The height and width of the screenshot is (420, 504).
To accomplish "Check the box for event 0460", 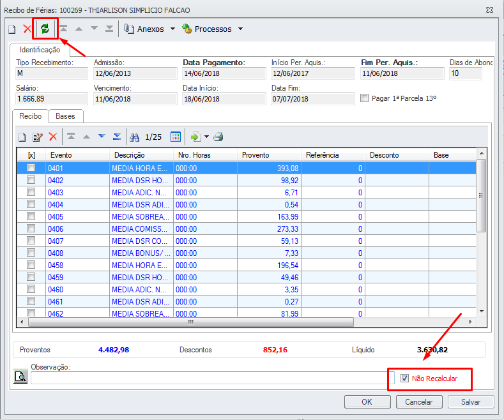I will point(31,289).
